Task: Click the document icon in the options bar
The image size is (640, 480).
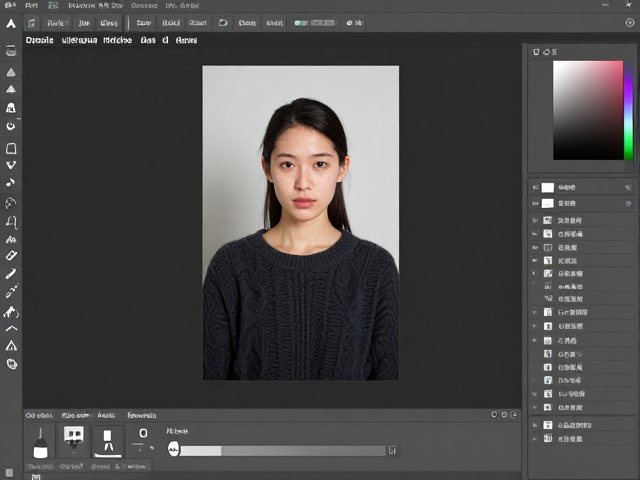Action: click(x=31, y=23)
